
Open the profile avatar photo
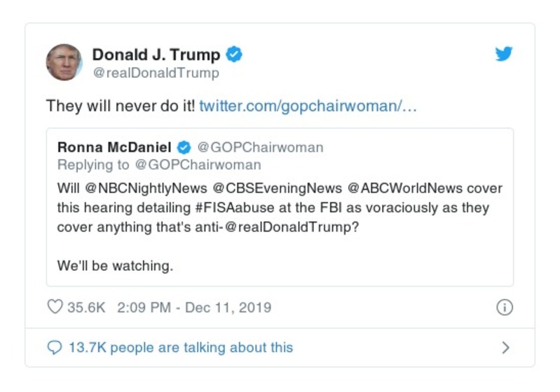point(64,62)
